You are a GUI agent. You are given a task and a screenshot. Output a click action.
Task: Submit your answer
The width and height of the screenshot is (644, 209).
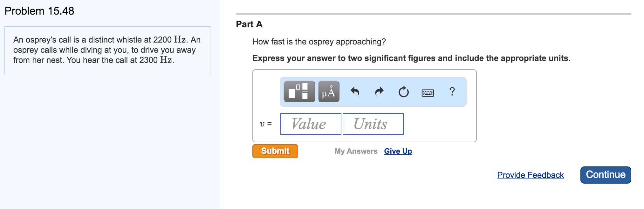click(275, 151)
